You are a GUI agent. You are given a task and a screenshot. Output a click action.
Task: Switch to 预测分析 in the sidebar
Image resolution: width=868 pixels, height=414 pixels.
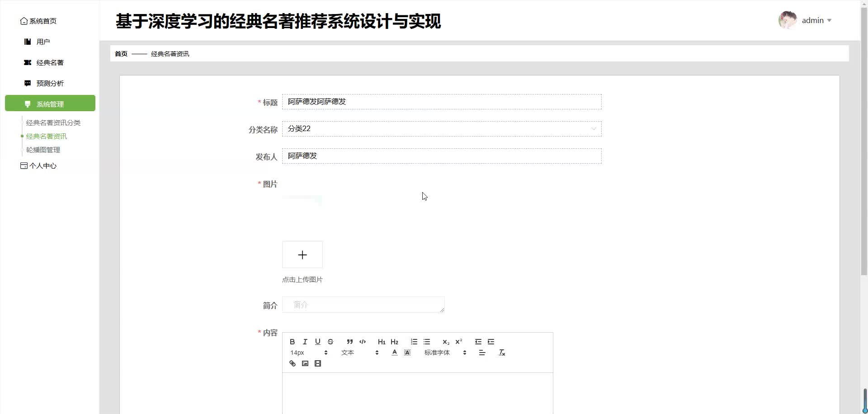click(50, 83)
